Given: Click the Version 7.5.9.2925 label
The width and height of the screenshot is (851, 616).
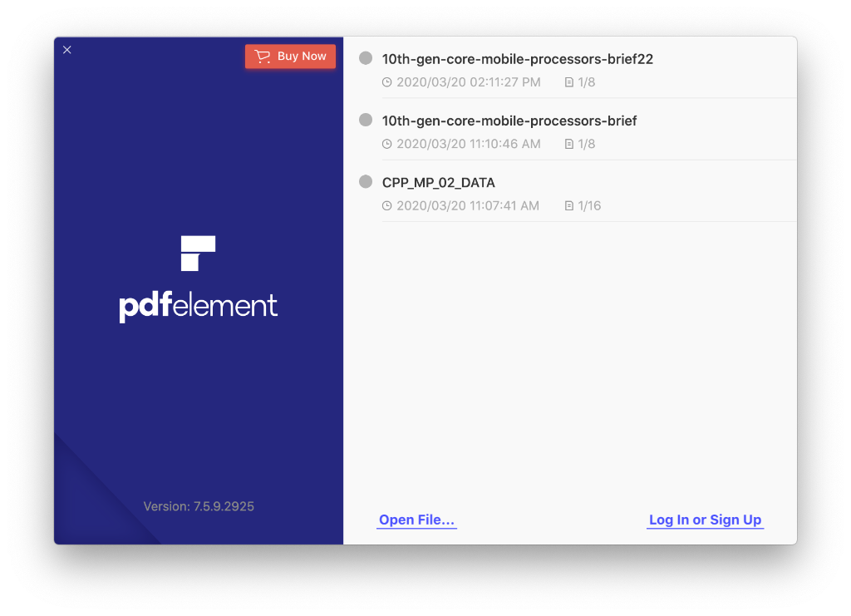Looking at the screenshot, I should [x=199, y=506].
